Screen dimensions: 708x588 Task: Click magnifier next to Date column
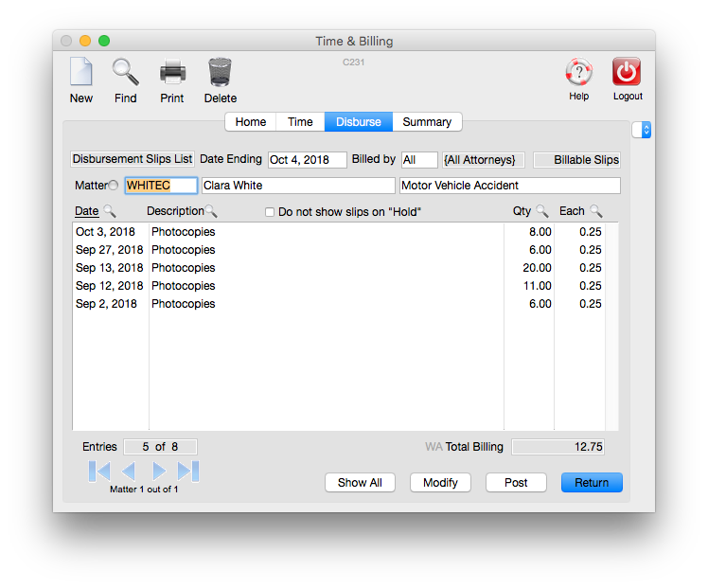point(110,211)
